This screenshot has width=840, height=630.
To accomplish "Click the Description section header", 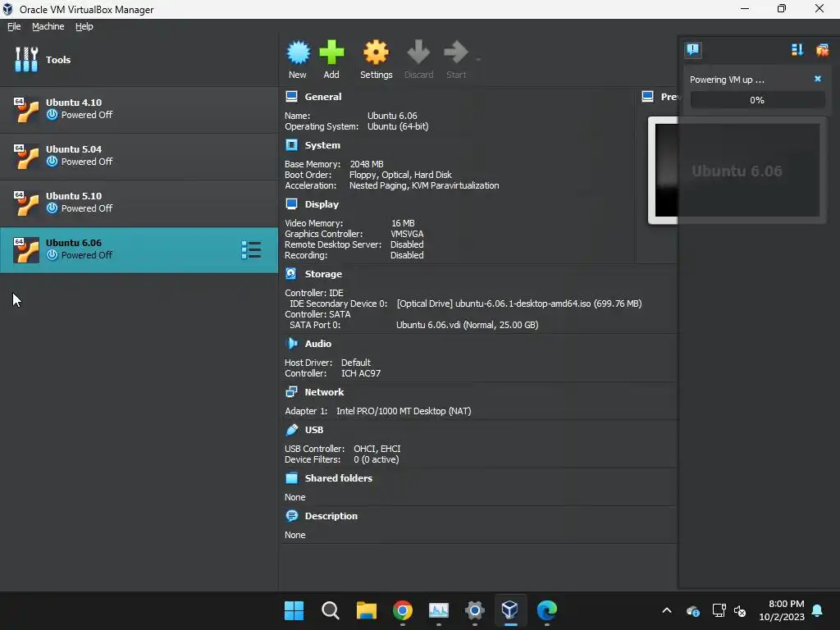I will click(331, 516).
